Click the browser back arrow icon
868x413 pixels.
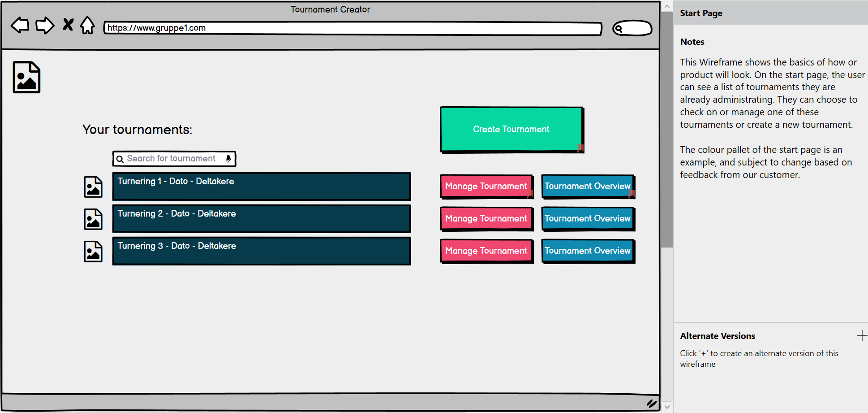(20, 25)
